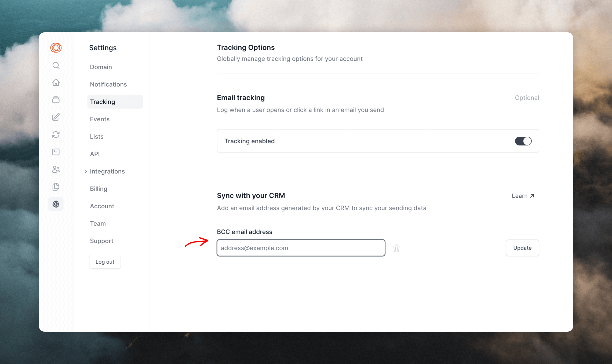Delete BCC address with the trash icon
The image size is (612, 364).
point(396,248)
